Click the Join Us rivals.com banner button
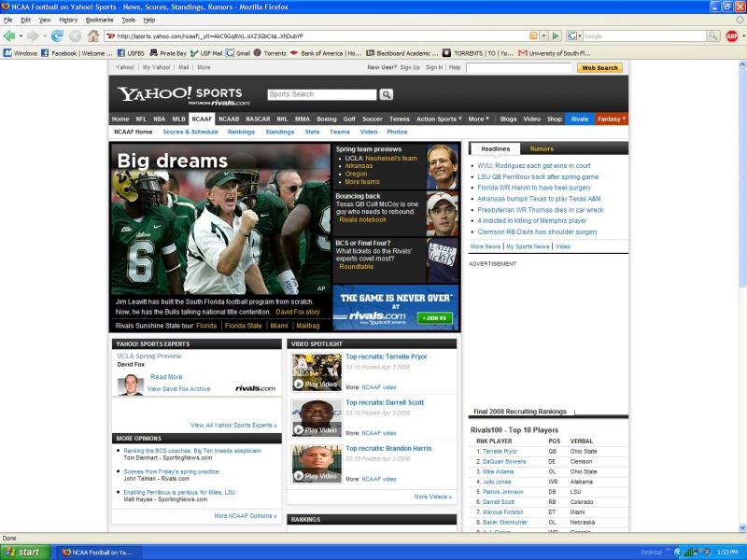The height and width of the screenshot is (560, 747). click(435, 317)
